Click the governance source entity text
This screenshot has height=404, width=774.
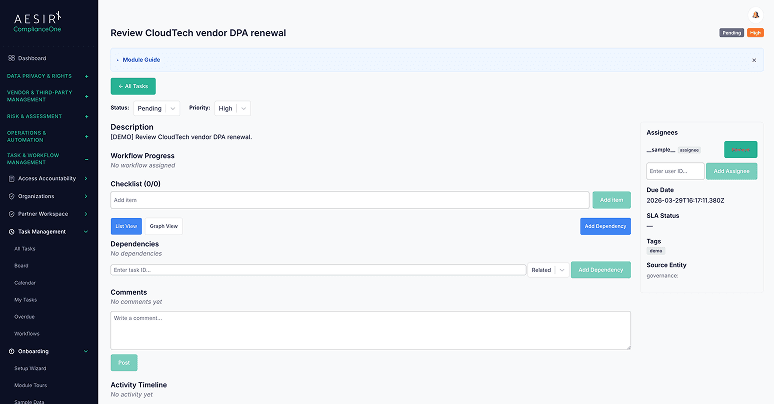pos(662,276)
